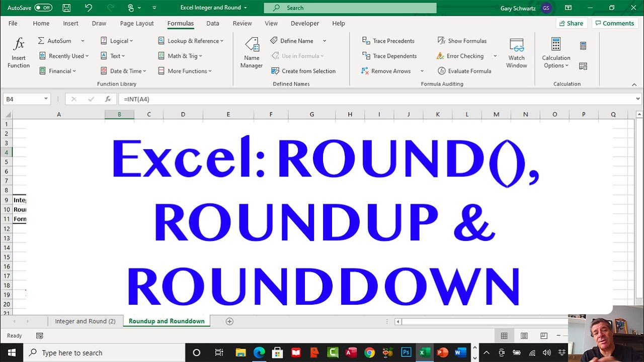This screenshot has width=644, height=362.
Task: Open the More Functions menu
Action: (185, 71)
